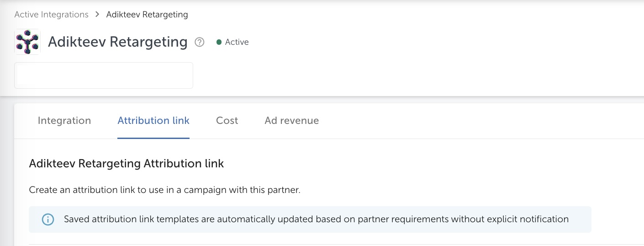Click the info icon in the notice banner

click(48, 219)
